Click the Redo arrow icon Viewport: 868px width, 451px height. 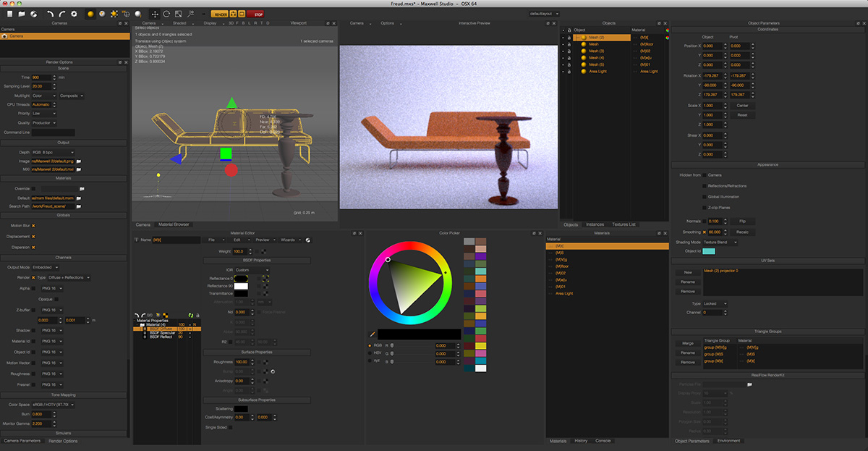click(62, 14)
